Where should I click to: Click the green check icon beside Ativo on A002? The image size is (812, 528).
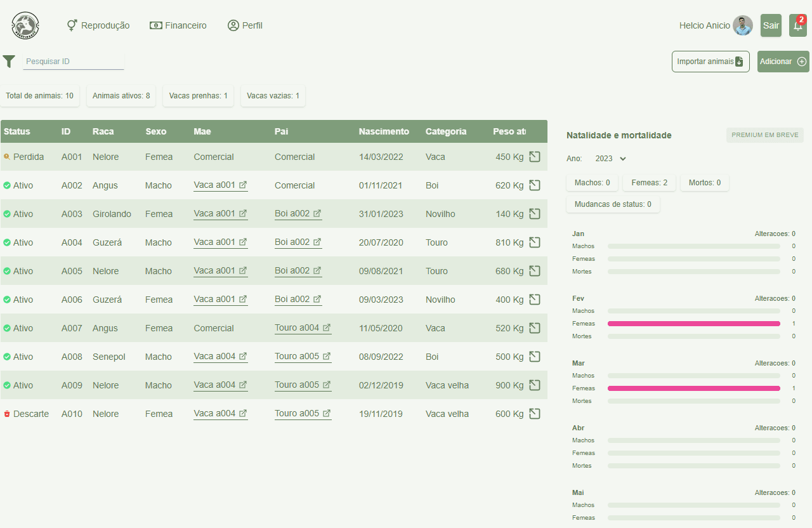tap(7, 185)
